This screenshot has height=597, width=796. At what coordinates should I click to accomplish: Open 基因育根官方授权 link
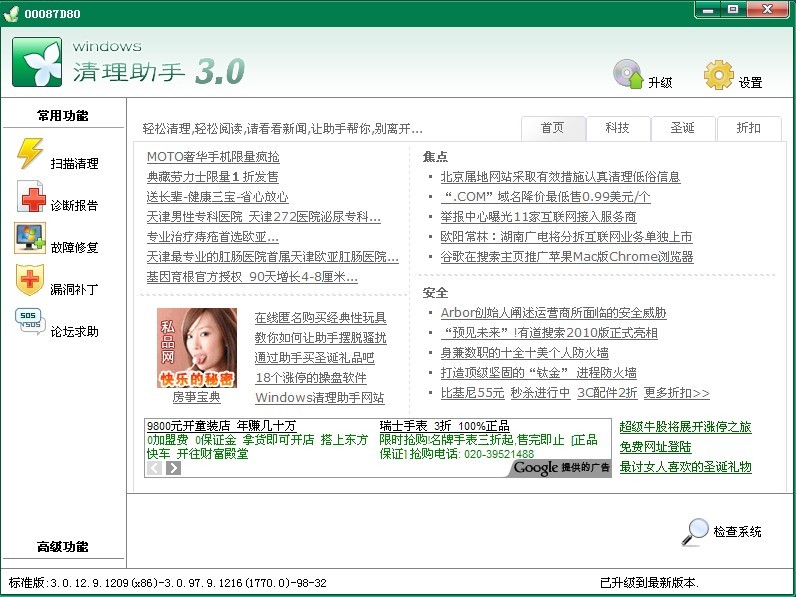tap(252, 277)
